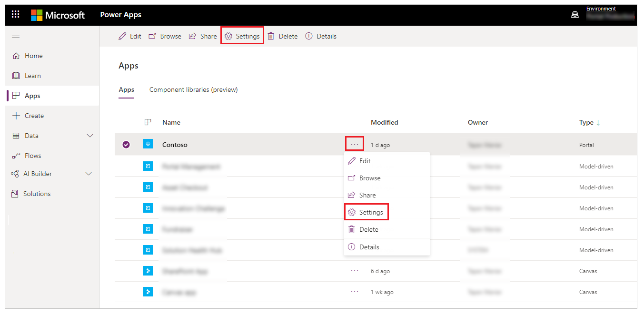Image resolution: width=644 pixels, height=315 pixels.
Task: Open the Contoso app name
Action: (x=175, y=145)
